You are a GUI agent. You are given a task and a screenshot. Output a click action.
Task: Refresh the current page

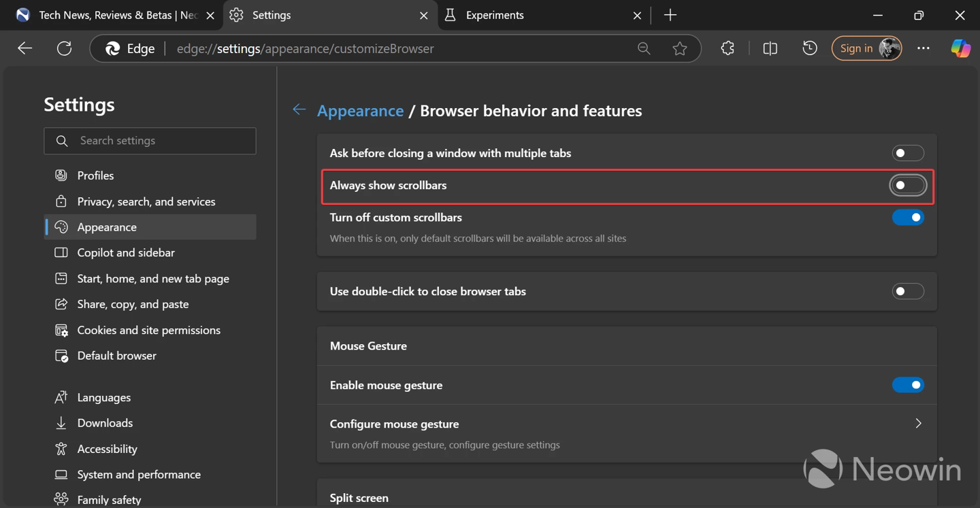[64, 48]
